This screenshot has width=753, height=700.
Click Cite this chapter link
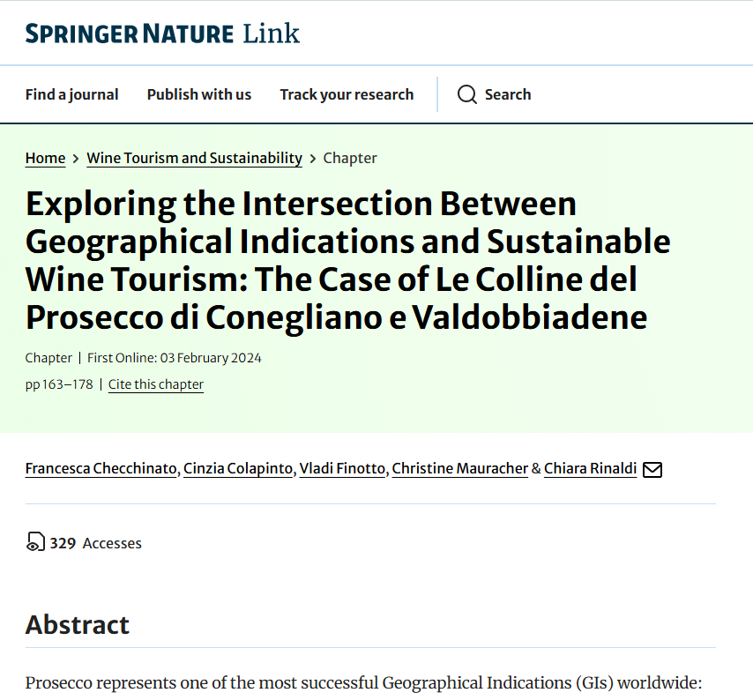[156, 384]
